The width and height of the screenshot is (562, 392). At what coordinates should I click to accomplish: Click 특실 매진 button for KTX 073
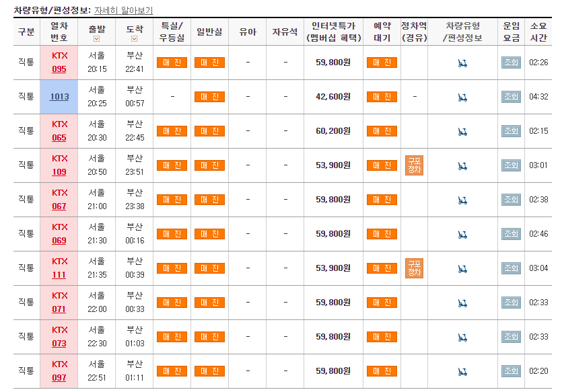172,337
